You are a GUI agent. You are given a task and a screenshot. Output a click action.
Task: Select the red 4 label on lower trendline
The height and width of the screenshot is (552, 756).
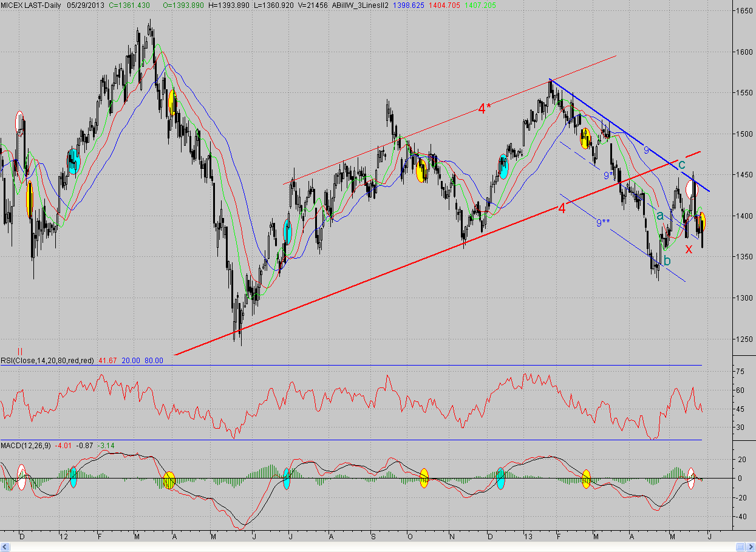[562, 208]
